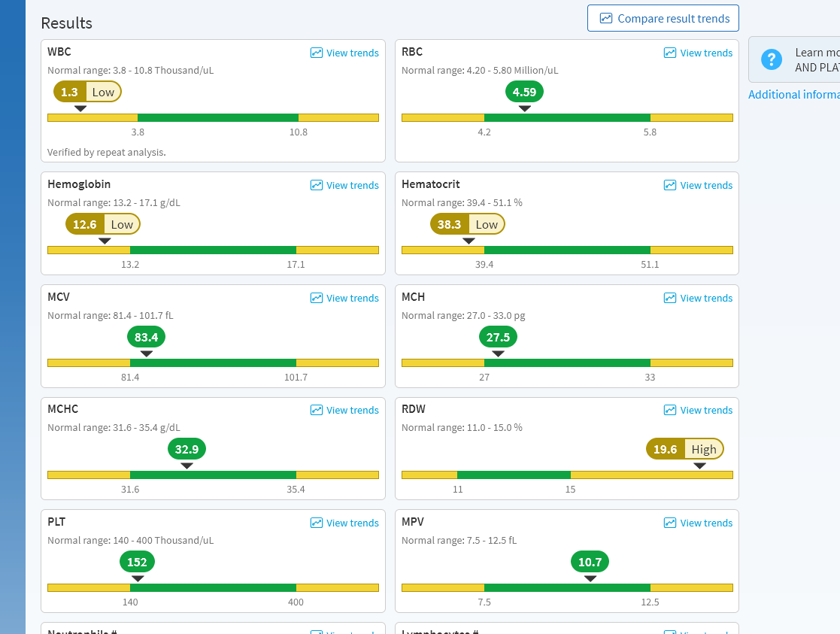Click the chart icon in Compare result trends
840x634 pixels.
606,18
